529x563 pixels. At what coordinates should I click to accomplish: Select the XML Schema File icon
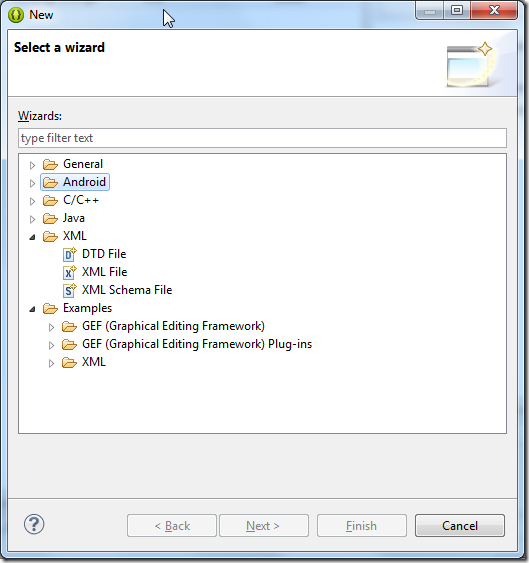point(70,290)
